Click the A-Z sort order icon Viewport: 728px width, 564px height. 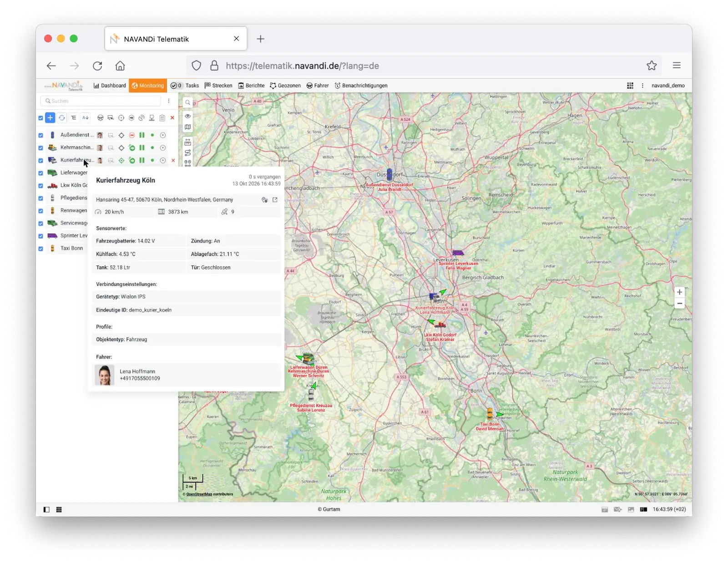point(85,118)
